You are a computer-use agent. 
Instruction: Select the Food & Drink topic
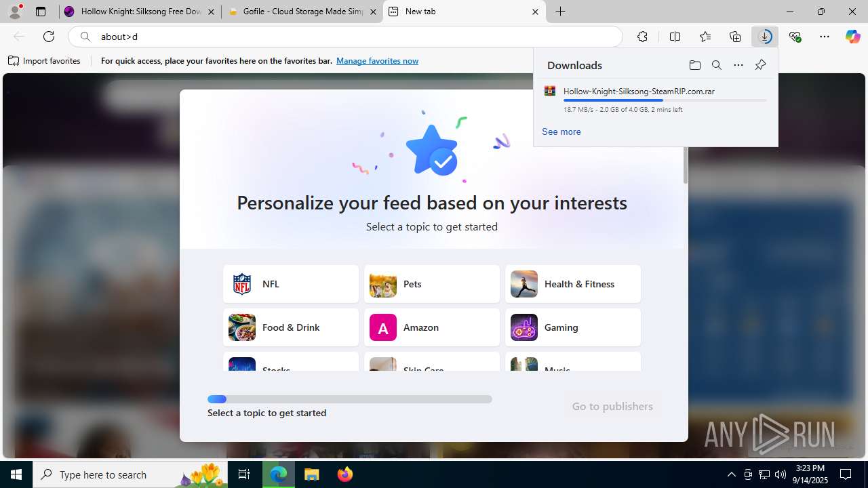click(291, 327)
